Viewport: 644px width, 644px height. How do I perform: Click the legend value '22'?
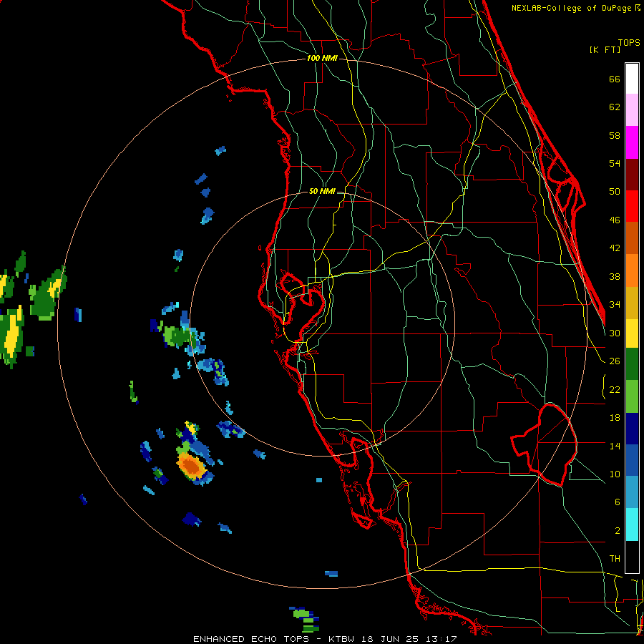tap(615, 390)
